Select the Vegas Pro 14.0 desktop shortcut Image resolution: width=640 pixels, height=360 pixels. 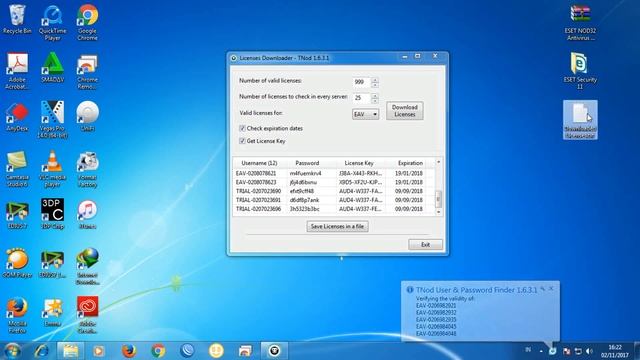pos(53,120)
